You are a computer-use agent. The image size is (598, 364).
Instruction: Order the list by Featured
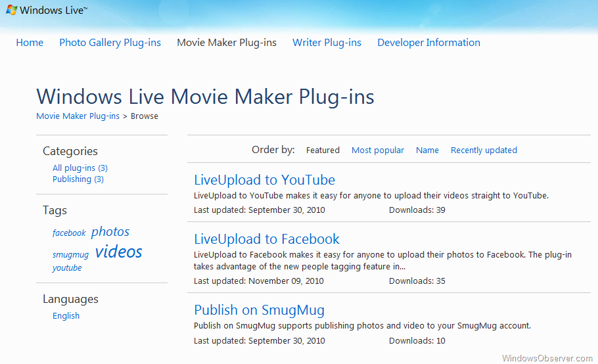click(323, 150)
